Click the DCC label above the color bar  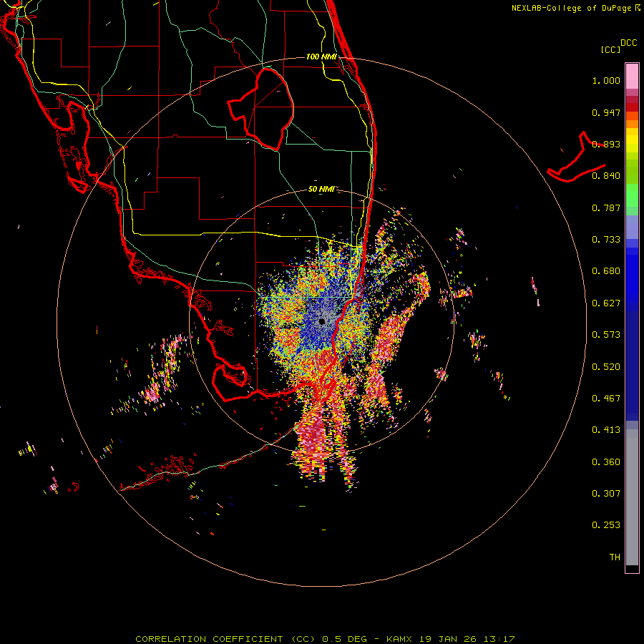(629, 43)
